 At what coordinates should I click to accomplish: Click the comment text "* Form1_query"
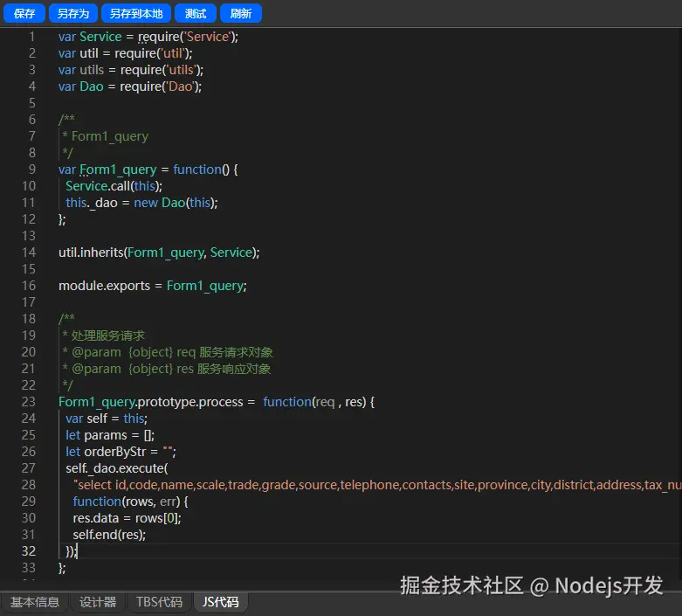(x=106, y=136)
